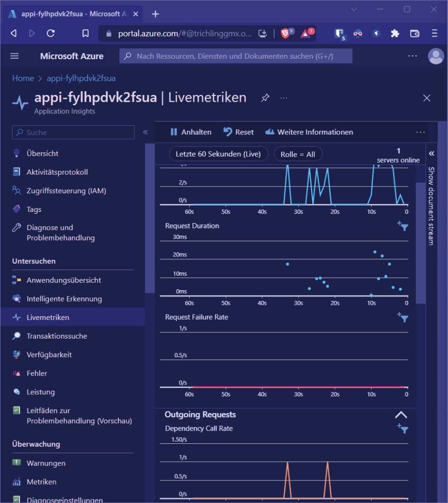Image resolution: width=448 pixels, height=503 pixels.
Task: Add a filter to Dependency Call Rate chart
Action: tap(403, 429)
